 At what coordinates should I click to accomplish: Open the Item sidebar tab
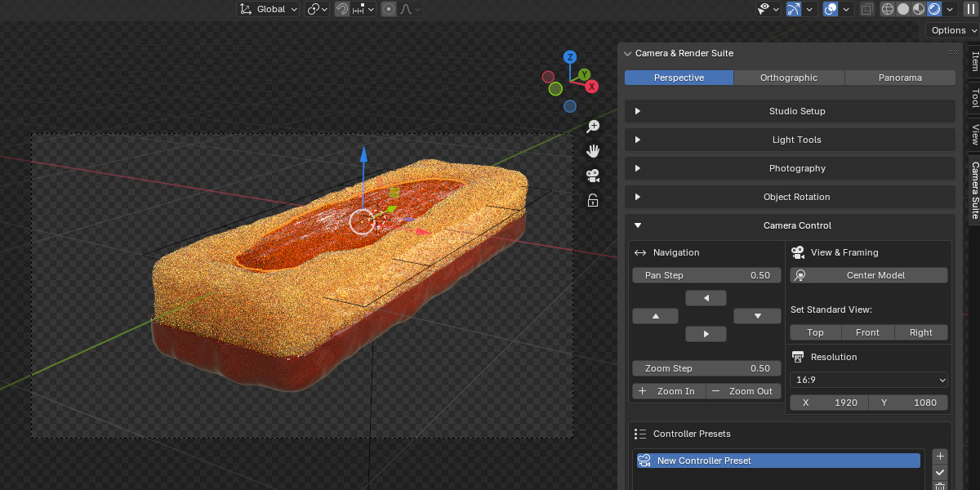[x=974, y=61]
